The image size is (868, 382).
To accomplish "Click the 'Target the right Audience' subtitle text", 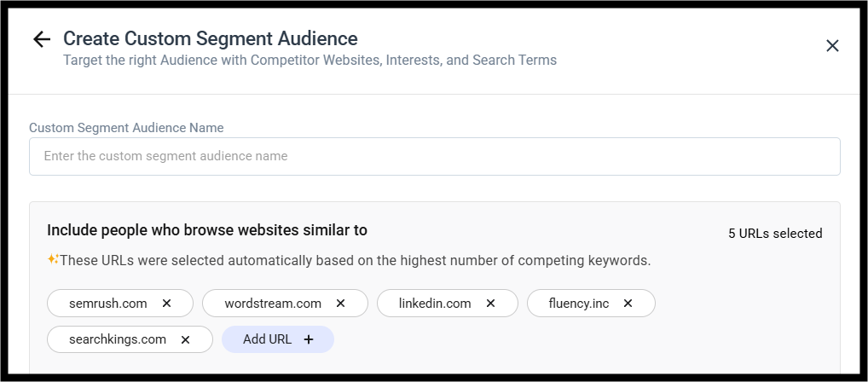I will [x=310, y=60].
